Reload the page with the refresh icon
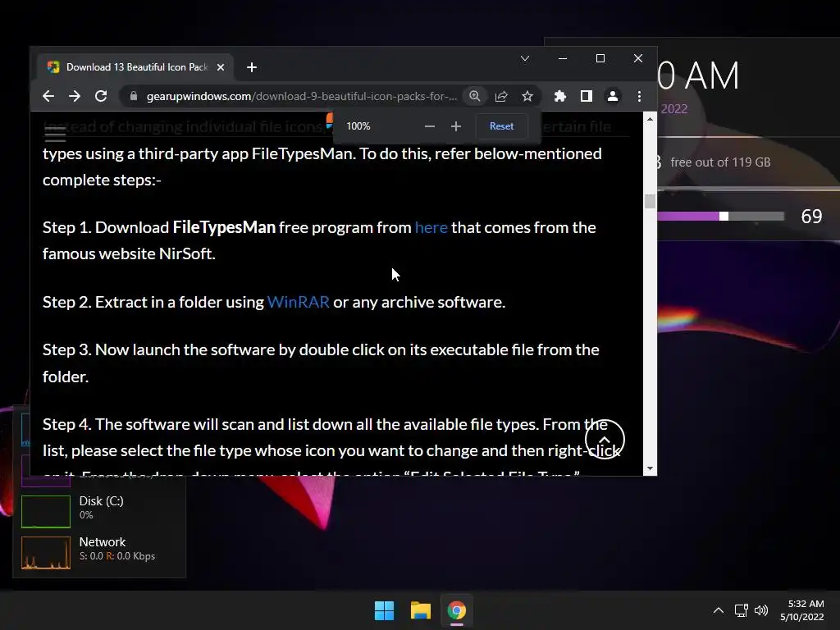 [101, 96]
